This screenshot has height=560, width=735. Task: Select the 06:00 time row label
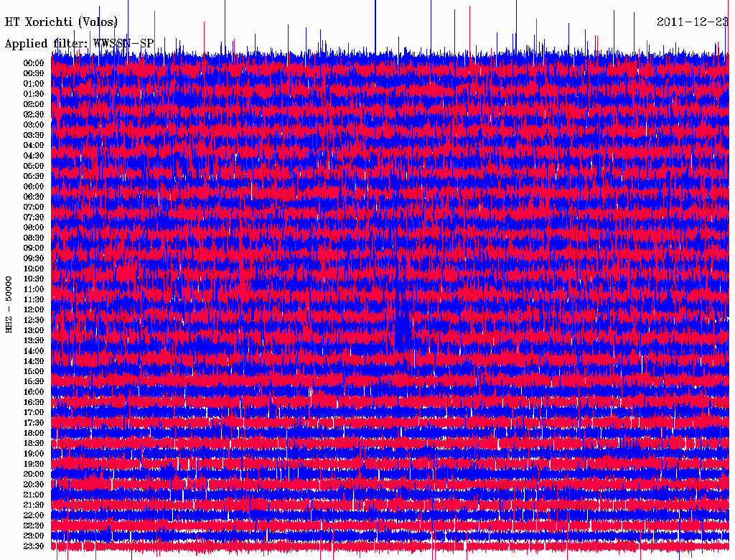(34, 187)
